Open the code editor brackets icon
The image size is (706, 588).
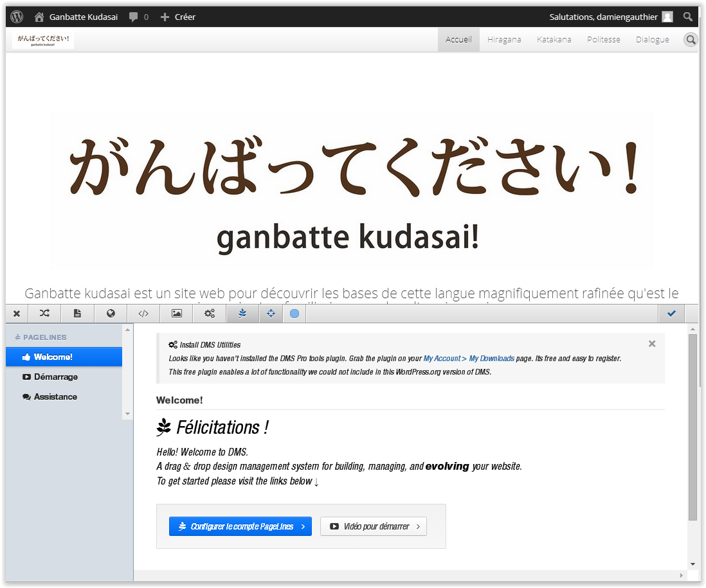point(143,314)
